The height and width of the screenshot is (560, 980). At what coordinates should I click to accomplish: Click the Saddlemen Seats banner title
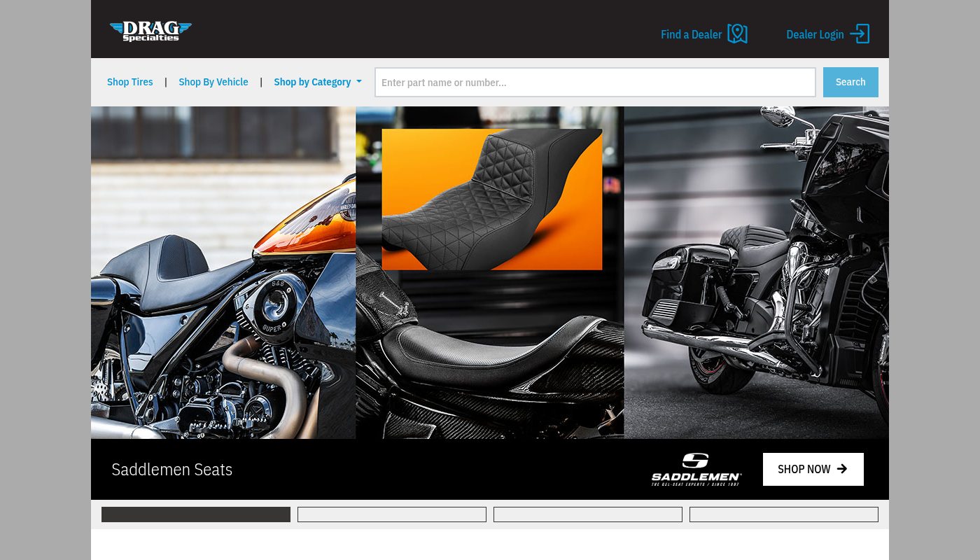pyautogui.click(x=172, y=470)
